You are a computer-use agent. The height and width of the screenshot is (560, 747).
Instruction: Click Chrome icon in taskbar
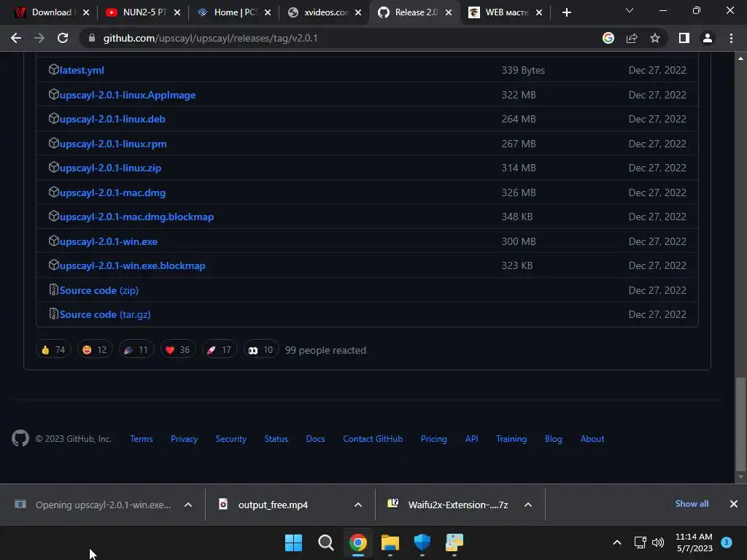[357, 542]
